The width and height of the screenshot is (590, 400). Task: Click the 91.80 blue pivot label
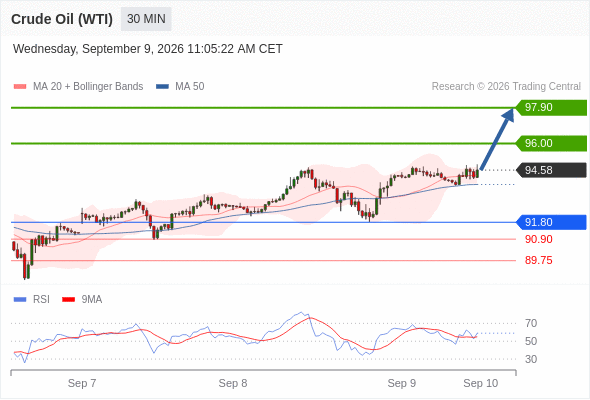551,222
